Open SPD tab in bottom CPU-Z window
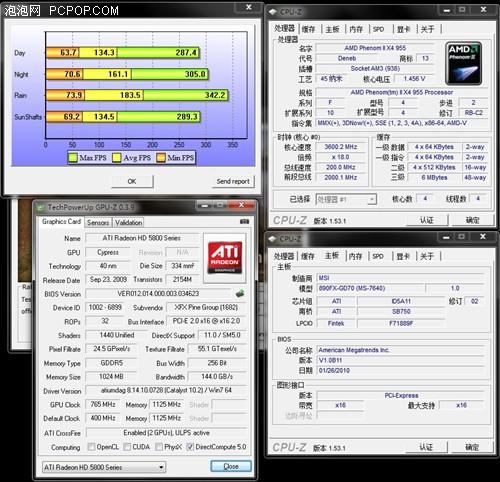The width and height of the screenshot is (500, 482). (378, 256)
